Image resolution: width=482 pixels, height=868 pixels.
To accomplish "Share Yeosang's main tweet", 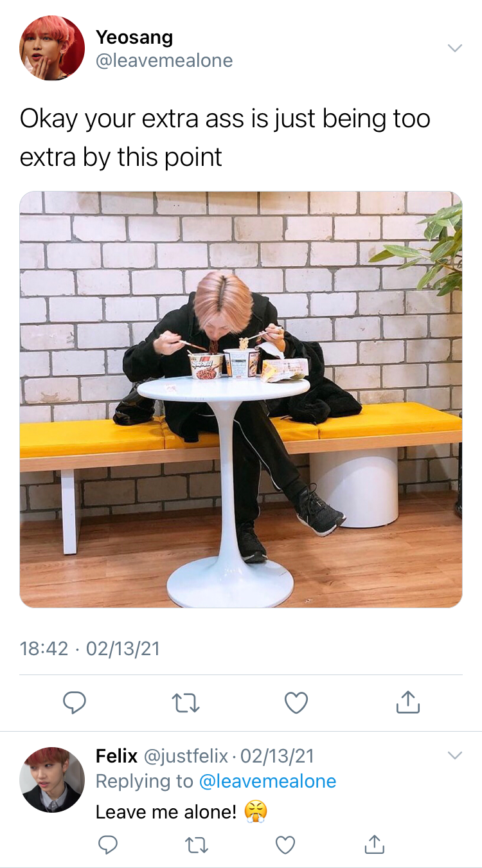I will point(408,701).
